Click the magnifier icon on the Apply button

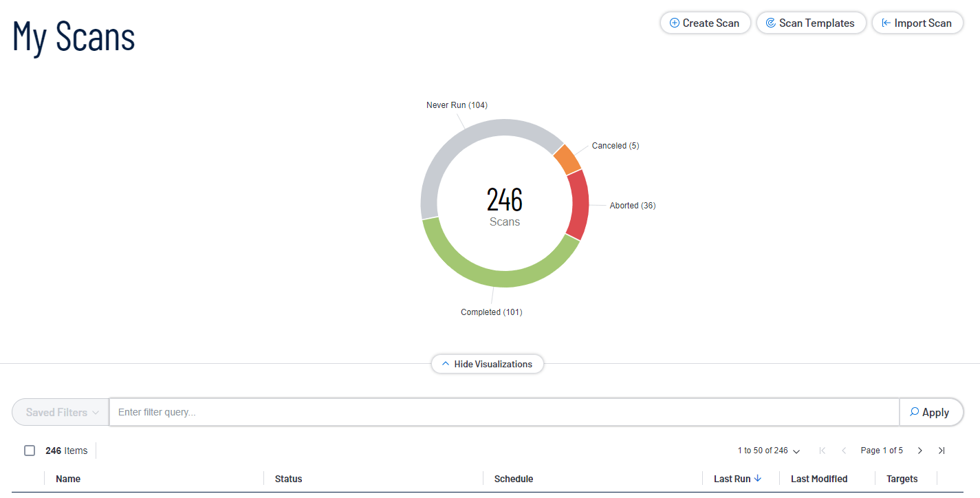tap(915, 411)
